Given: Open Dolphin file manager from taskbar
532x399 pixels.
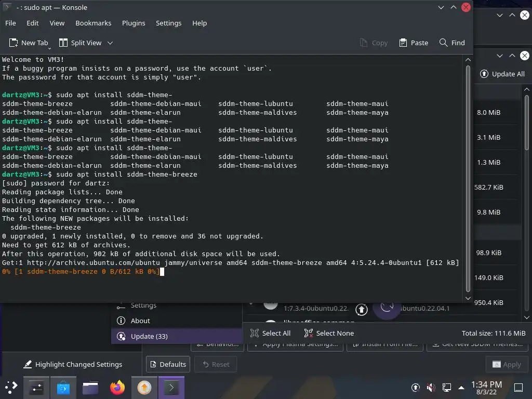Looking at the screenshot, I should tap(90, 388).
